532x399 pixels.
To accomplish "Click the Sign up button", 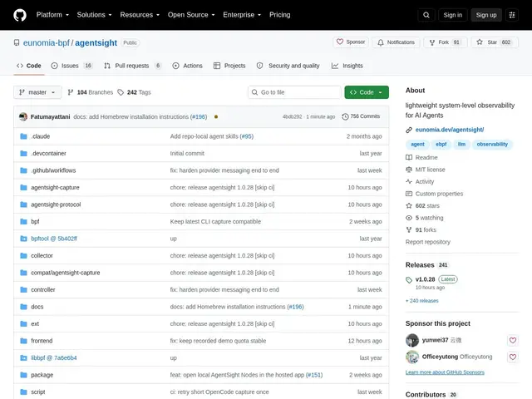I will [486, 15].
